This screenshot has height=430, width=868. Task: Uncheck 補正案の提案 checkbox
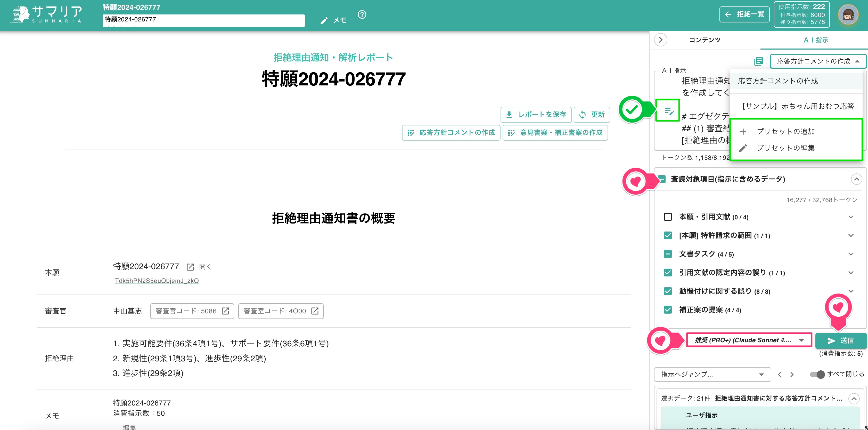click(x=668, y=310)
